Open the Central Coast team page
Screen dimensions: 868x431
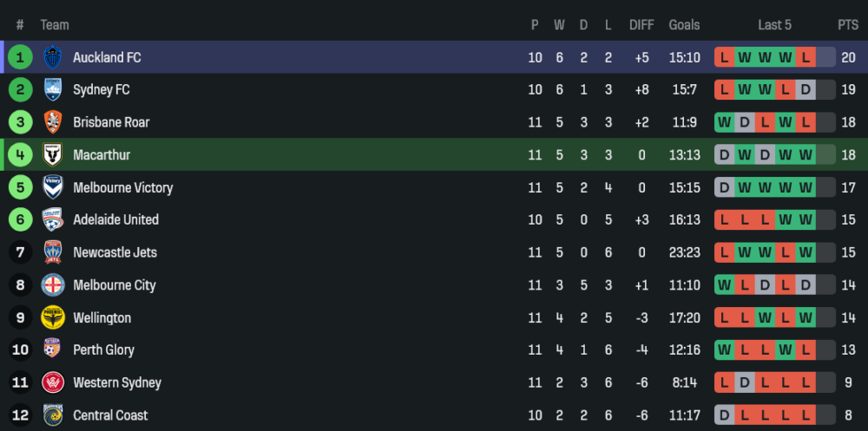[x=110, y=415]
